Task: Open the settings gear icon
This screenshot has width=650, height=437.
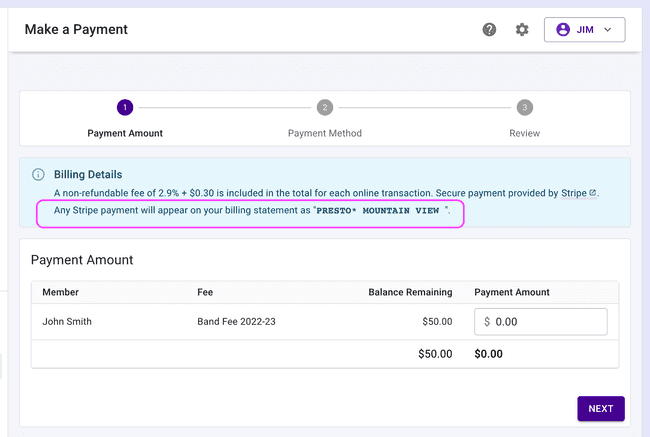Action: [522, 30]
